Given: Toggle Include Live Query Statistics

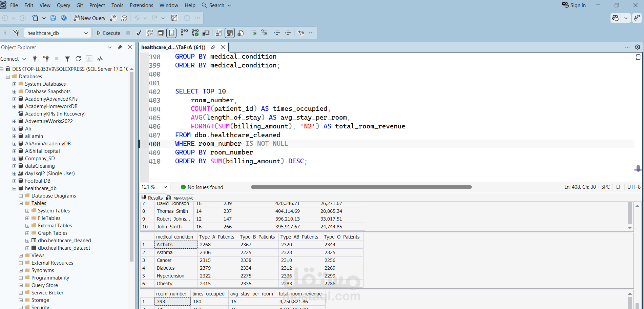Looking at the screenshot, I should pyautogui.click(x=195, y=33).
